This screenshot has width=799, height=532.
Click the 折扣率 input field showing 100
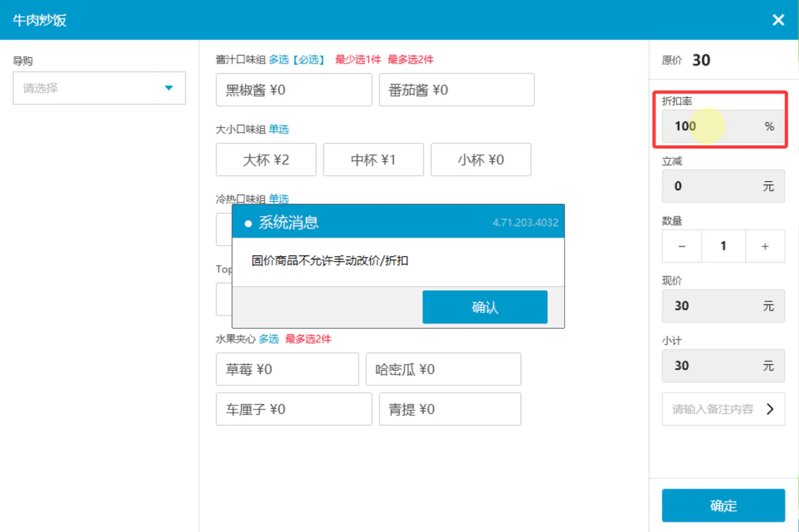[x=723, y=126]
